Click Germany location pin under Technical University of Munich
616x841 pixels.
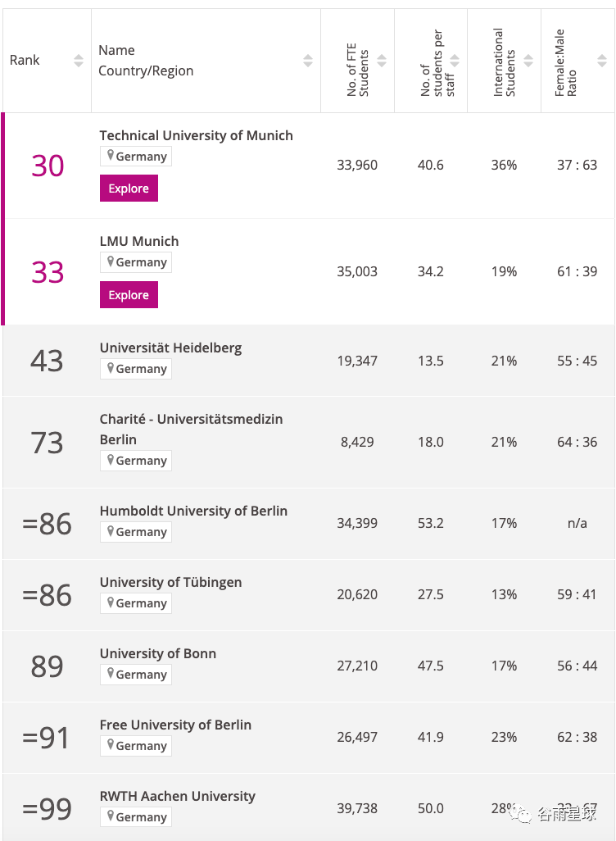coord(111,156)
